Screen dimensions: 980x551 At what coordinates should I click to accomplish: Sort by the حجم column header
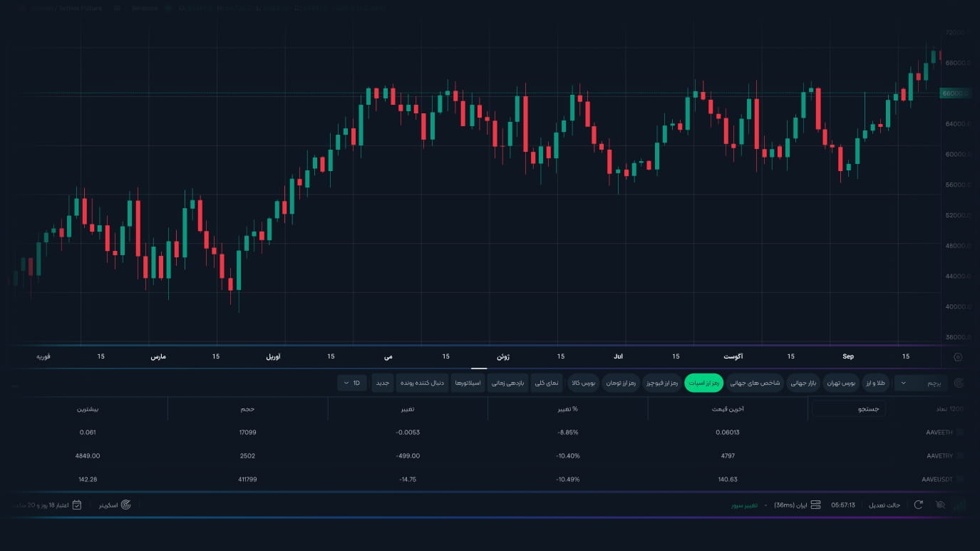(x=248, y=409)
